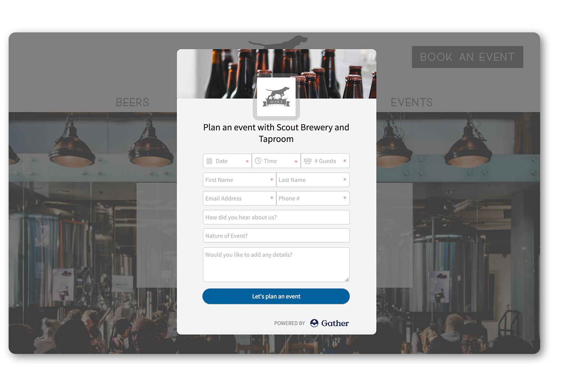Click the calendar icon in Date field
This screenshot has height=387, width=588.
(x=209, y=161)
